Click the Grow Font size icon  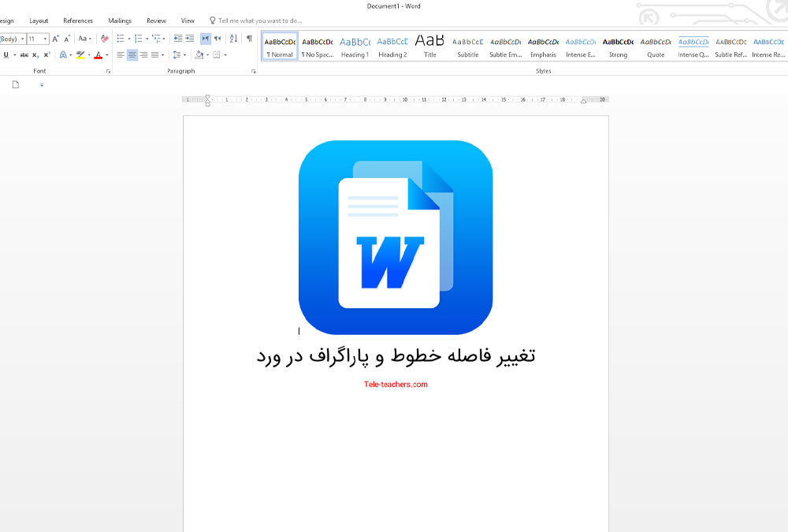(56, 39)
